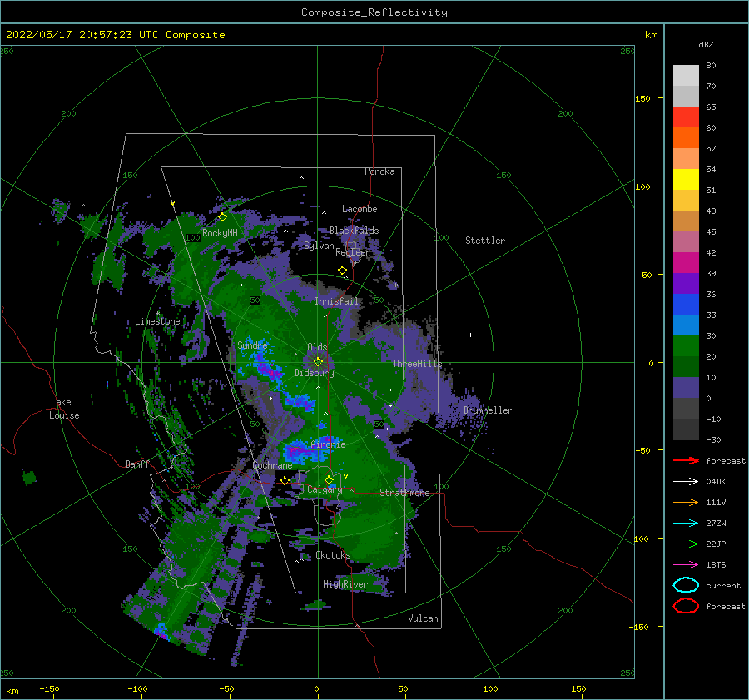Screen dimensions: 749x700
Task: Click the HighRiver city label
Action: (345, 584)
